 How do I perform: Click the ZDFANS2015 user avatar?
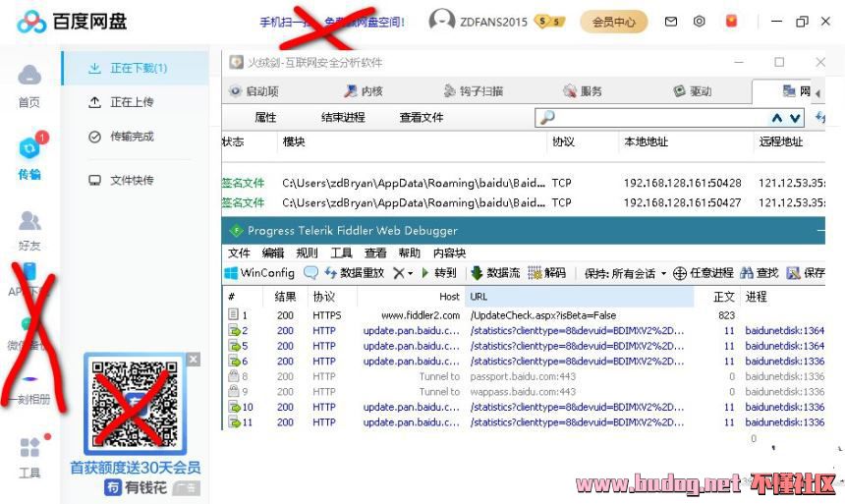pos(441,21)
